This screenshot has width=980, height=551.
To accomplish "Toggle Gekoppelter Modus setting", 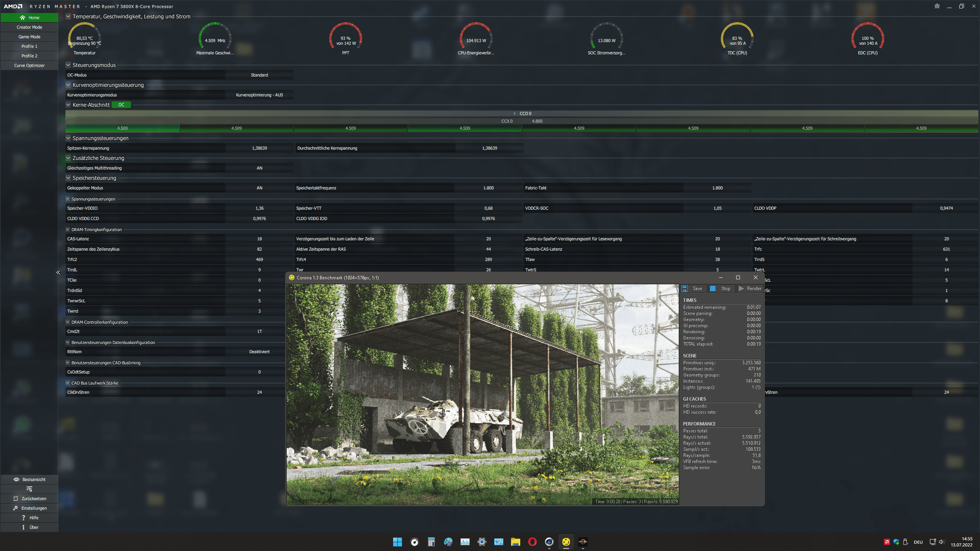I will click(x=259, y=188).
